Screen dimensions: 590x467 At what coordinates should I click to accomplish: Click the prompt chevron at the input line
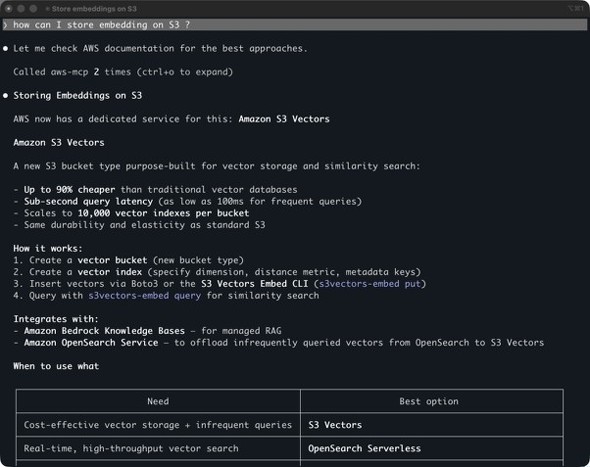click(x=5, y=25)
